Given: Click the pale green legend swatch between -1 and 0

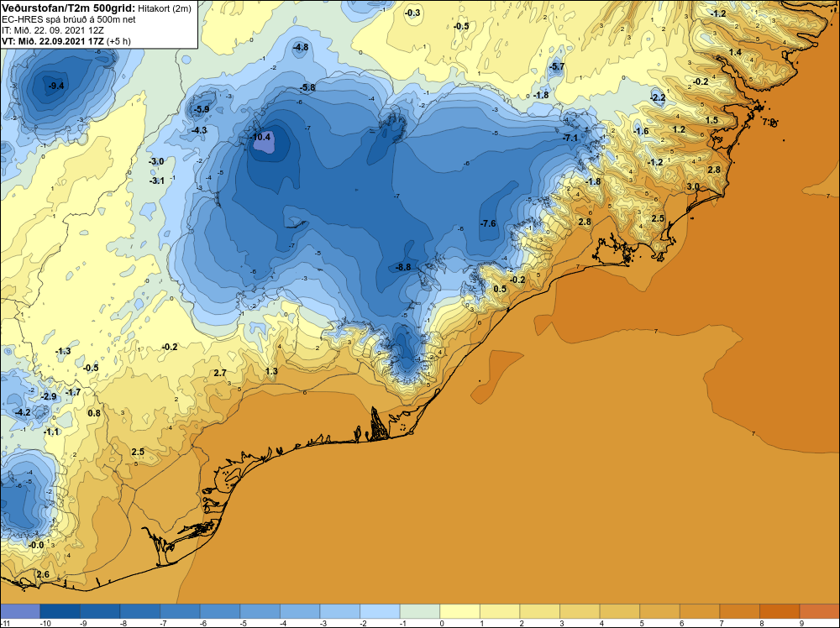Looking at the screenshot, I should [x=420, y=611].
